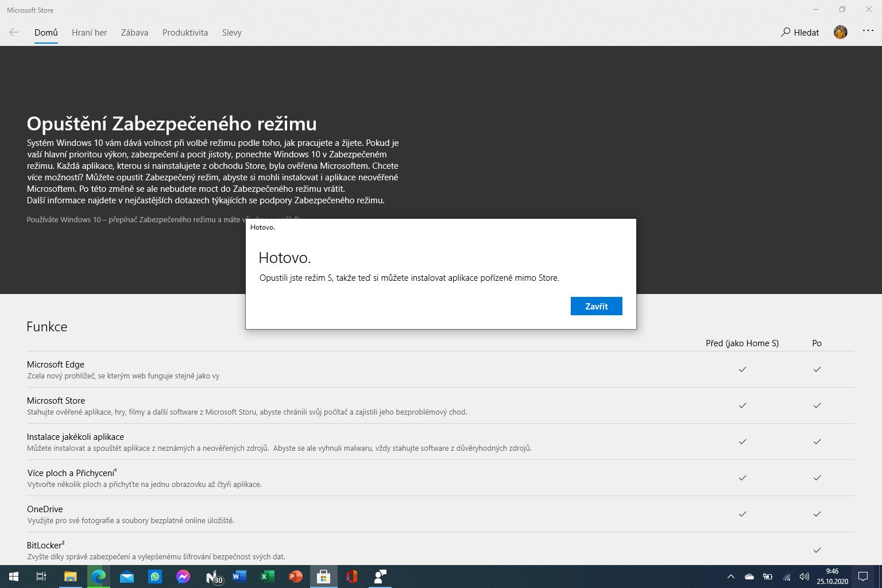Image resolution: width=882 pixels, height=588 pixels.
Task: Click the Microsoft Store taskbar icon
Action: coord(323,577)
